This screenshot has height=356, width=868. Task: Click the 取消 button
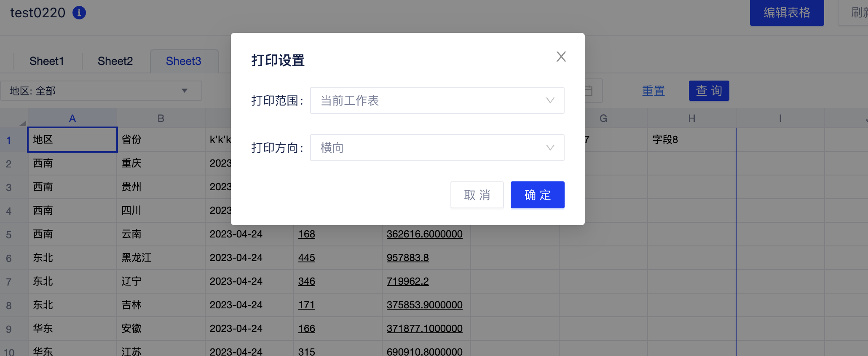pyautogui.click(x=477, y=195)
